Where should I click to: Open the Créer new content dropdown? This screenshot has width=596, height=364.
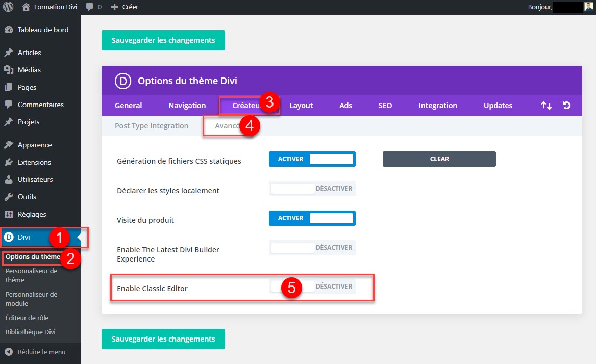pyautogui.click(x=125, y=7)
